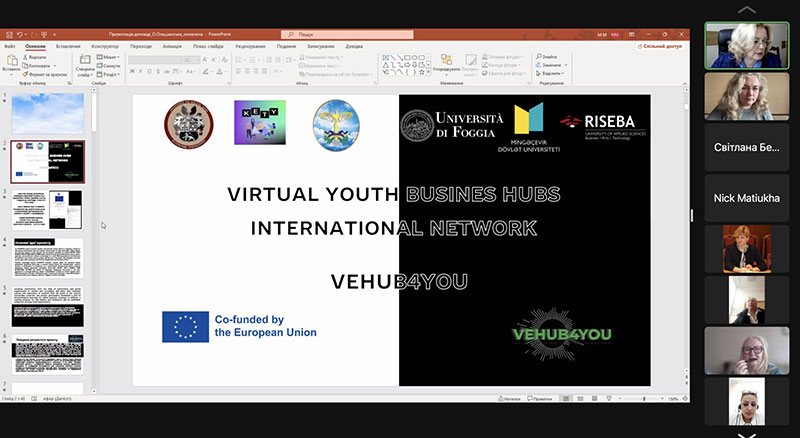Toggle Underline (П) formatting

(x=149, y=71)
